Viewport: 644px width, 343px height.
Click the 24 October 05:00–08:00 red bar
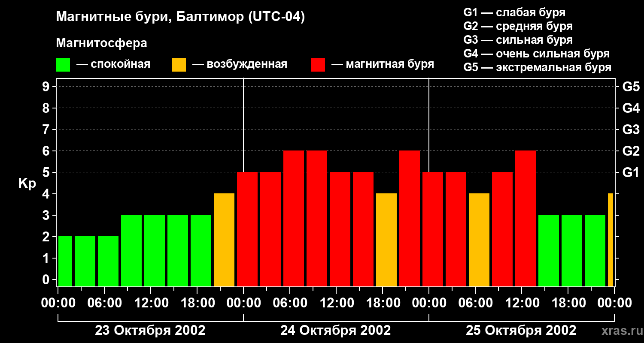pyautogui.click(x=294, y=219)
